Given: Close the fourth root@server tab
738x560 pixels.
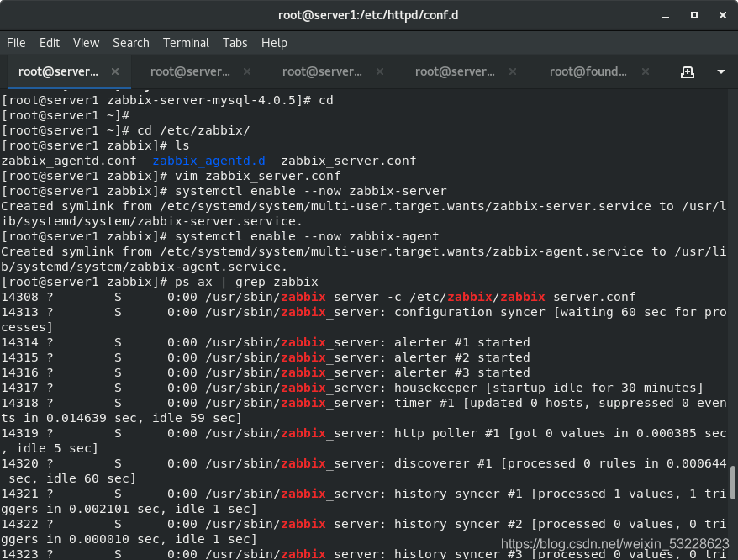Looking at the screenshot, I should tap(513, 71).
